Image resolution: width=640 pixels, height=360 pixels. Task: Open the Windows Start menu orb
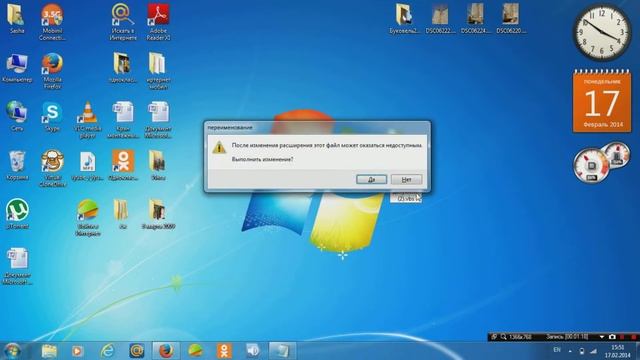tap(12, 351)
